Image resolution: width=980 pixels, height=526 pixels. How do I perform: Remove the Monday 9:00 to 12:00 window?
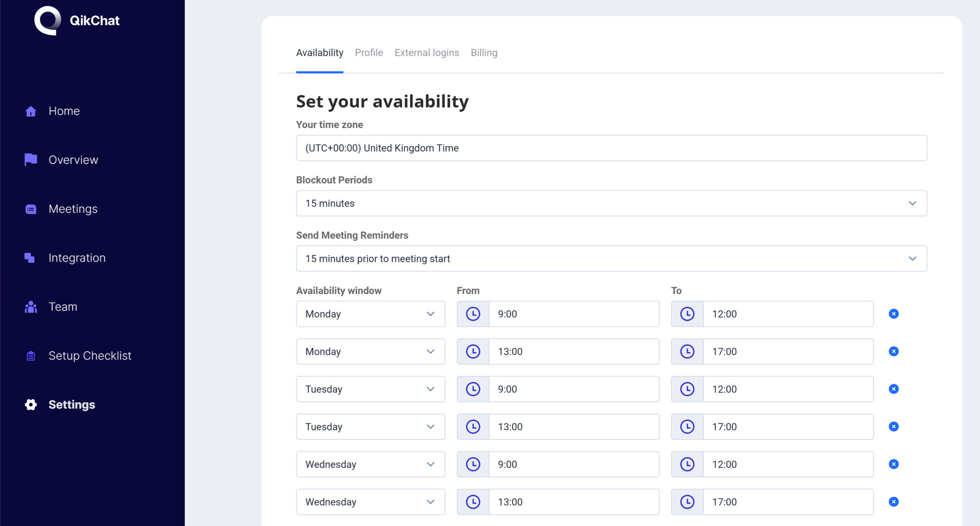893,314
